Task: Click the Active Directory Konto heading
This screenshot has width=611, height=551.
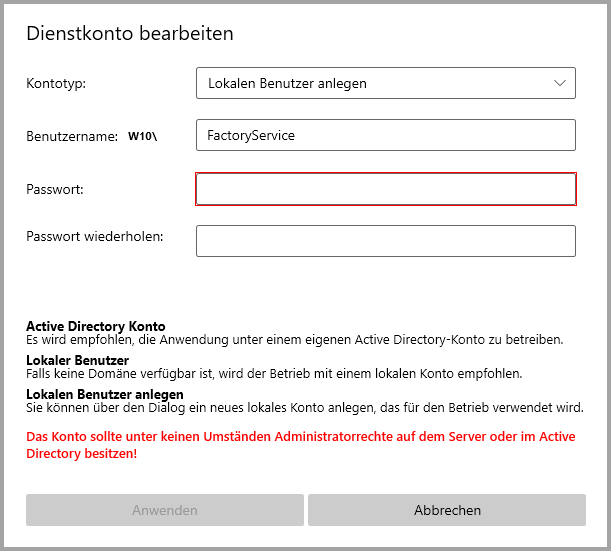Action: coord(95,327)
